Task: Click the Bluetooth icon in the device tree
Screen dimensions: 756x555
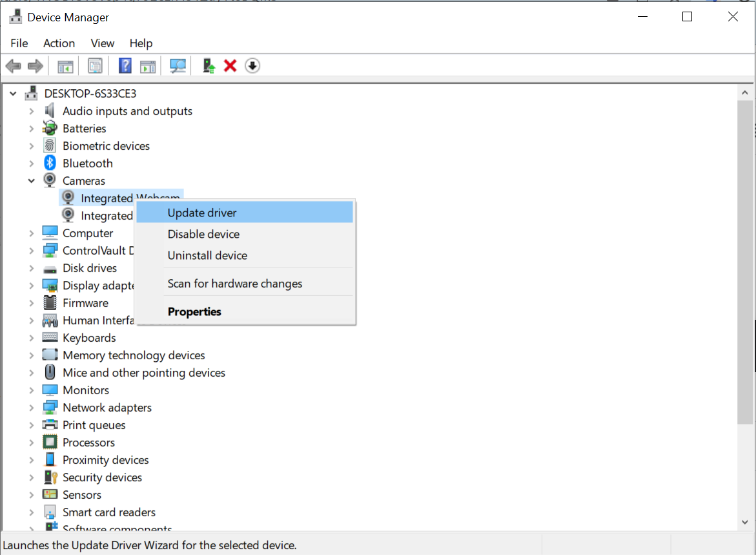Action: [x=50, y=163]
